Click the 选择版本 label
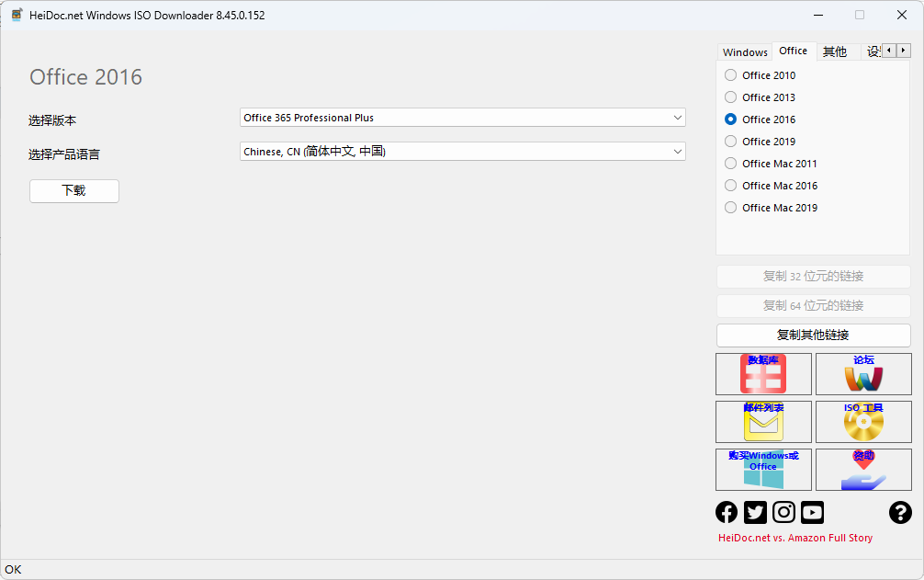924x580 pixels. pyautogui.click(x=52, y=120)
